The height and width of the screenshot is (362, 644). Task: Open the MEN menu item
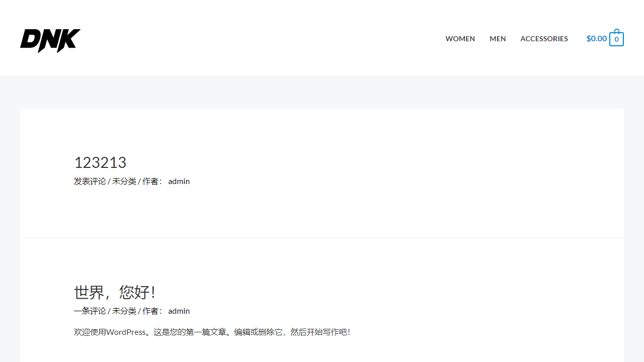click(x=498, y=39)
